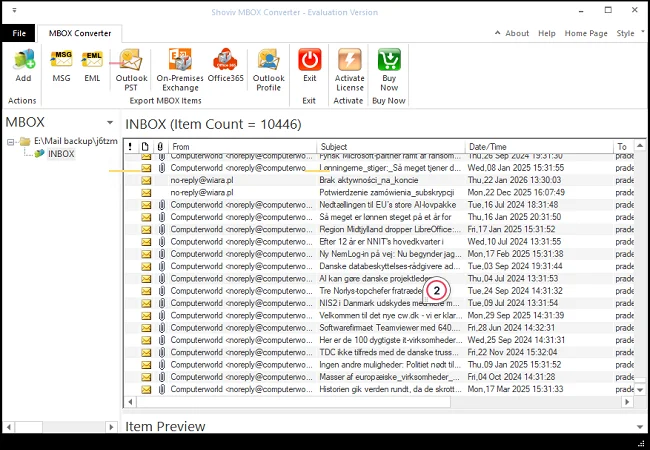The height and width of the screenshot is (450, 650).
Task: Open quick access toolbar dropdown
Action: (x=15, y=10)
